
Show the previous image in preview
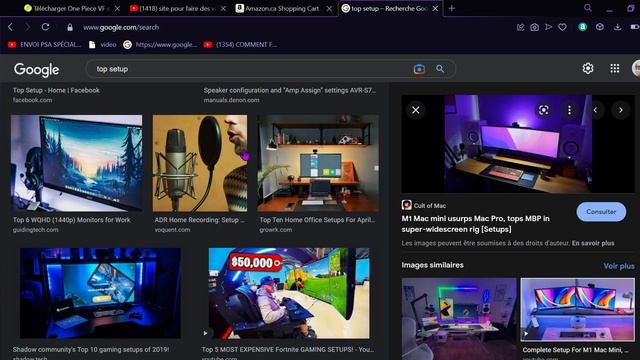pos(596,110)
